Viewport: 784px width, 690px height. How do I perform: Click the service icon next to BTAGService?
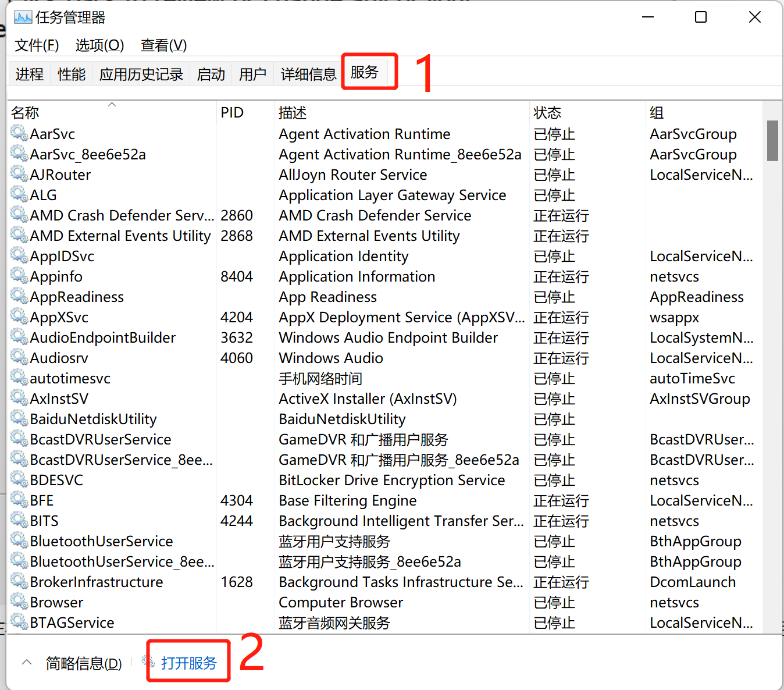(x=19, y=622)
